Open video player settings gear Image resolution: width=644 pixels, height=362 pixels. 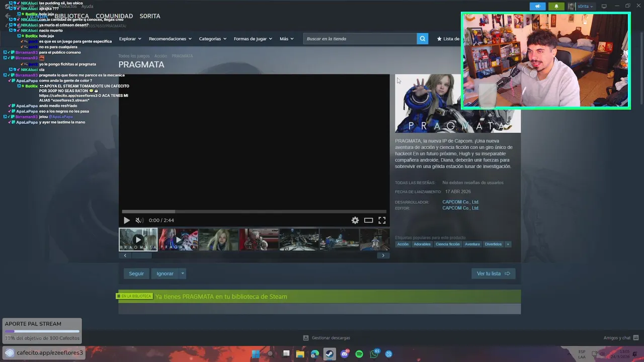355,220
